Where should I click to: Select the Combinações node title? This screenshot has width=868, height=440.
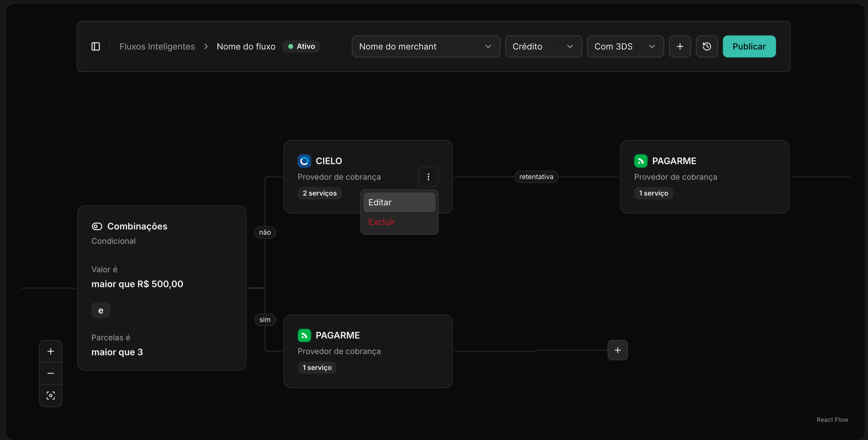tap(137, 226)
